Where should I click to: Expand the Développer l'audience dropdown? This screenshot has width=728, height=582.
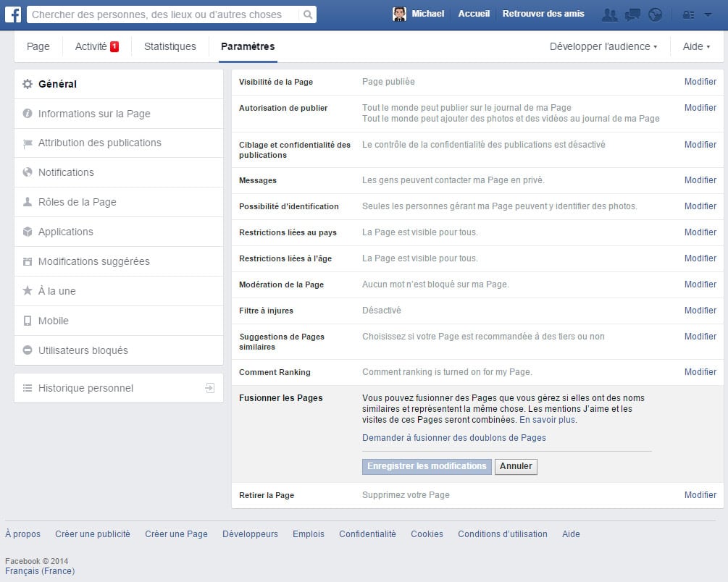coord(603,46)
